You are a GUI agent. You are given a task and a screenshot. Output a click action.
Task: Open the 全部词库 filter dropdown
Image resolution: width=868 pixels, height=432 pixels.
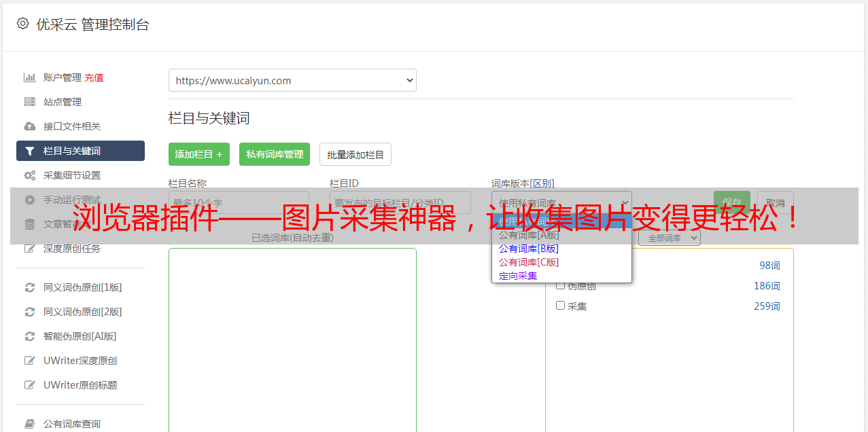tap(670, 238)
